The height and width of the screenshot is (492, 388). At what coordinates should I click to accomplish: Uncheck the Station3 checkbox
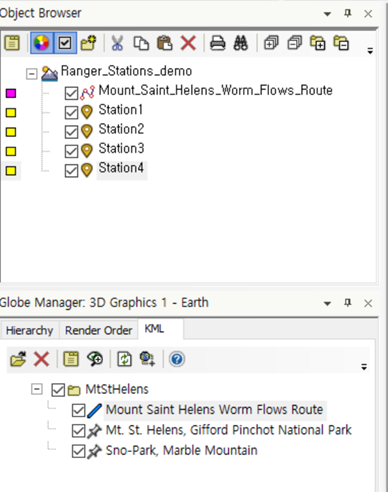[x=71, y=151]
